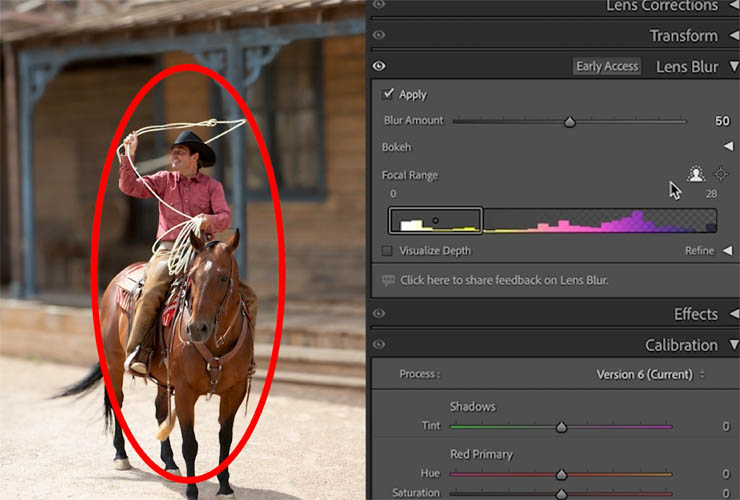Collapse the Lens Blur panel arrow

(x=734, y=66)
